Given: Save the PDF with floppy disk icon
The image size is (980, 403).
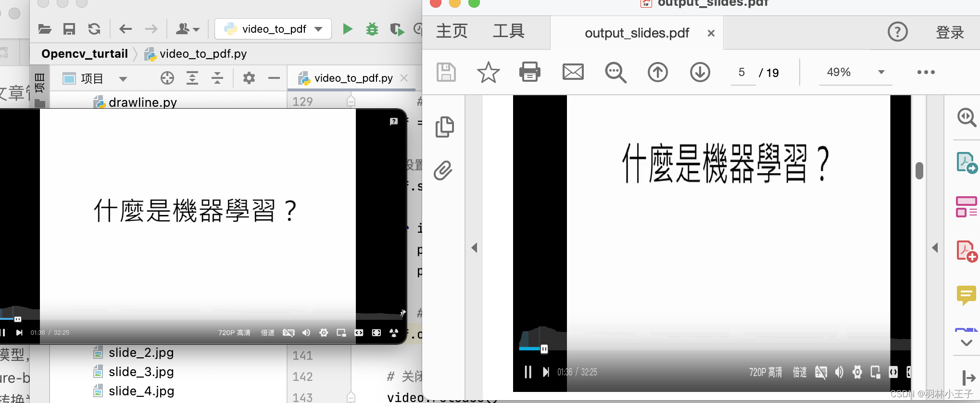Looking at the screenshot, I should 446,72.
